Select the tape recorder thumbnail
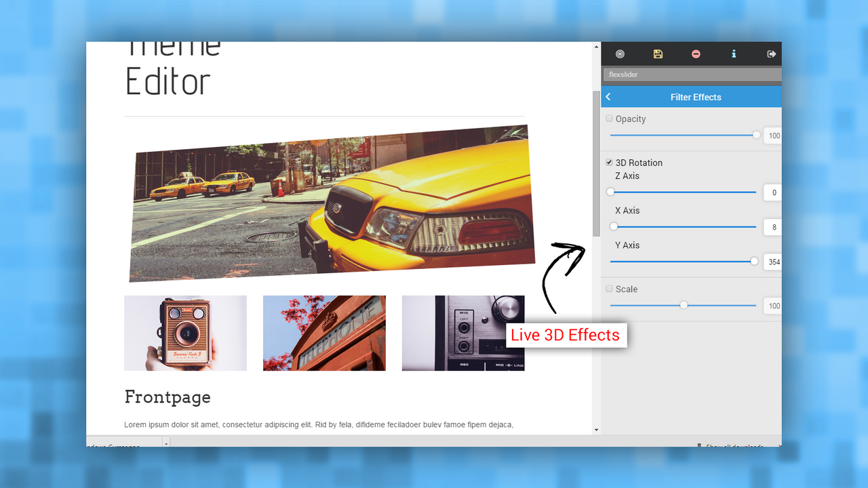 click(x=463, y=333)
